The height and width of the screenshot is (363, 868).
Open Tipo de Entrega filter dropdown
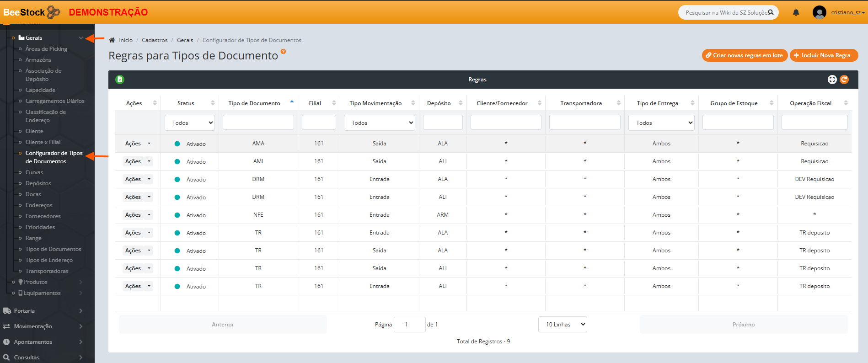tap(661, 123)
